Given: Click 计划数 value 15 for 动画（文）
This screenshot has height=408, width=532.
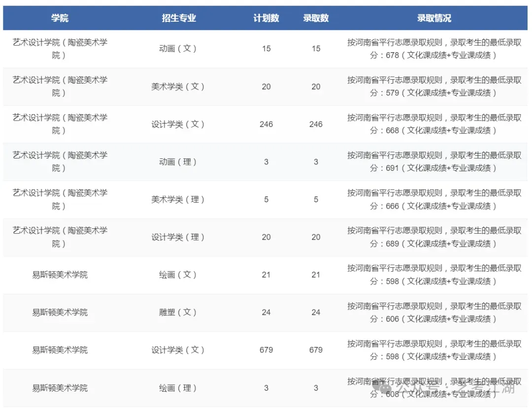Looking at the screenshot, I should pos(266,48).
